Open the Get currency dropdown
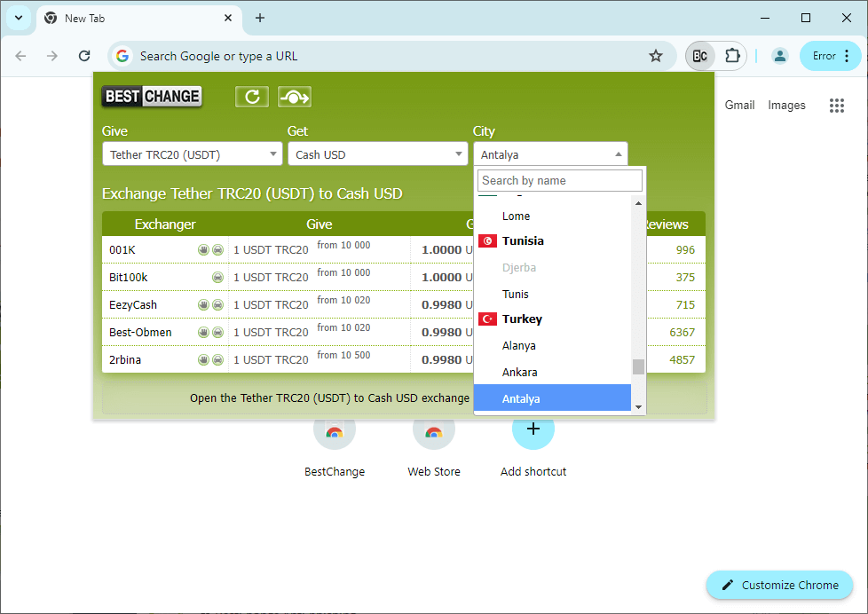Viewport: 868px width, 614px height. [x=377, y=154]
